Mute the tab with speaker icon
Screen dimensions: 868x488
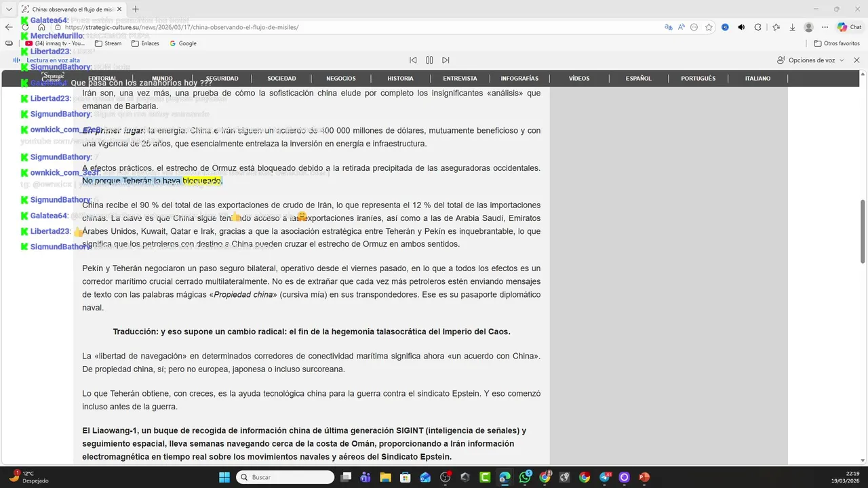[741, 27]
